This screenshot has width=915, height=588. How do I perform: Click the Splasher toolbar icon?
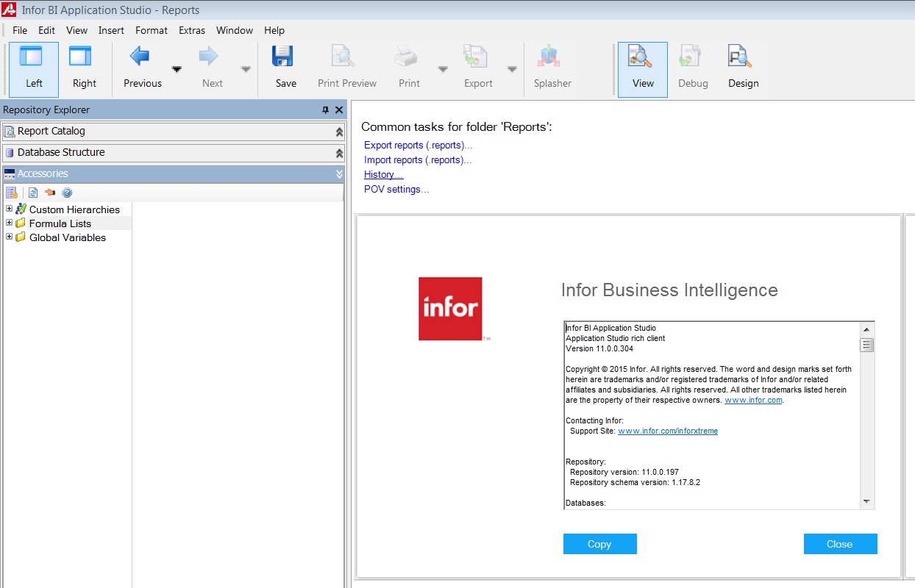(x=549, y=57)
